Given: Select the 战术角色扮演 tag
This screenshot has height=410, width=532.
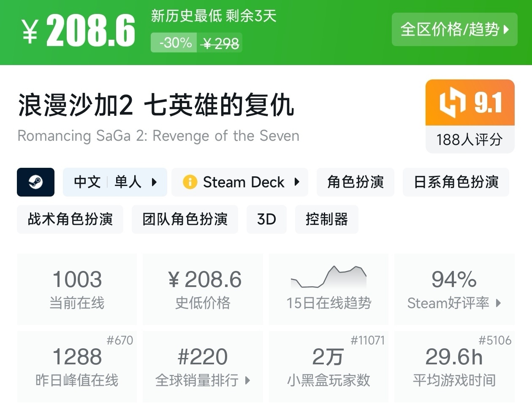Looking at the screenshot, I should click(70, 219).
